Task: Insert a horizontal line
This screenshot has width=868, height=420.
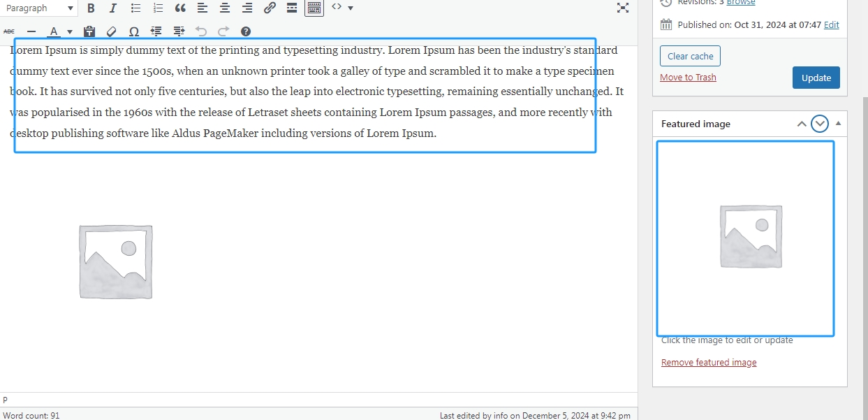Action: coord(31,31)
